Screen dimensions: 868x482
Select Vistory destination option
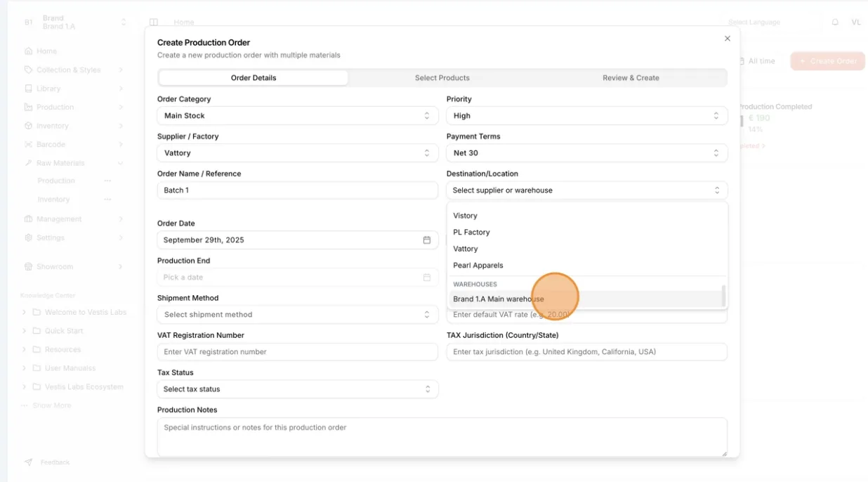(x=587, y=216)
